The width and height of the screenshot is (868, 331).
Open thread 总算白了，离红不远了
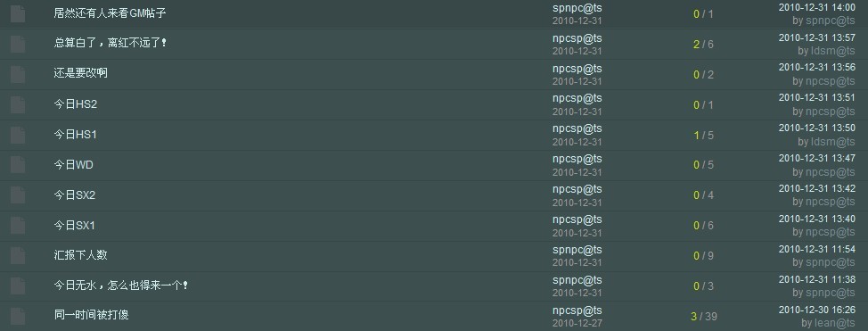point(111,43)
